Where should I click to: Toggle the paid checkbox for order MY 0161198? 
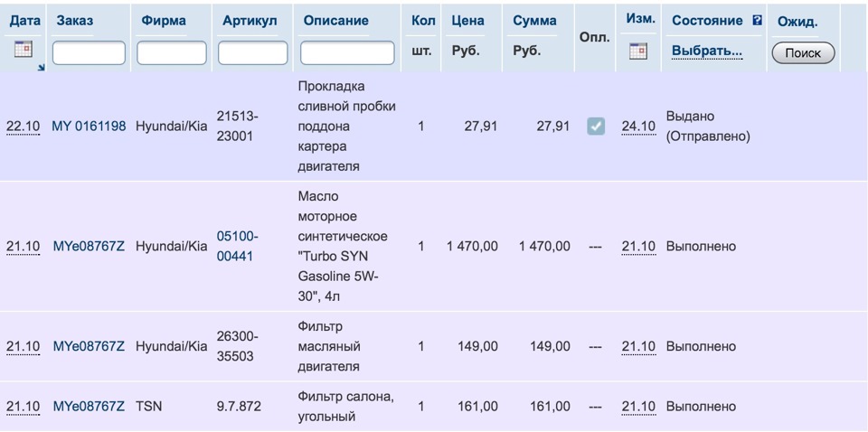click(596, 127)
